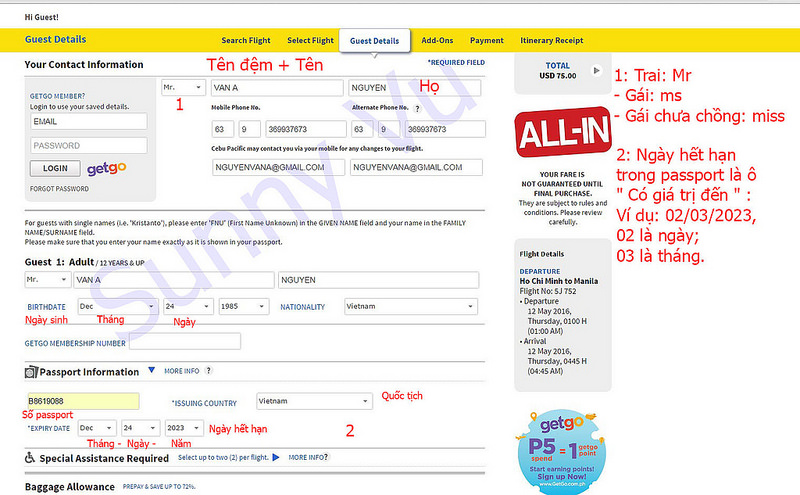Image resolution: width=800 pixels, height=495 pixels.
Task: Open birthdate day 24 dropdown
Action: 188,306
